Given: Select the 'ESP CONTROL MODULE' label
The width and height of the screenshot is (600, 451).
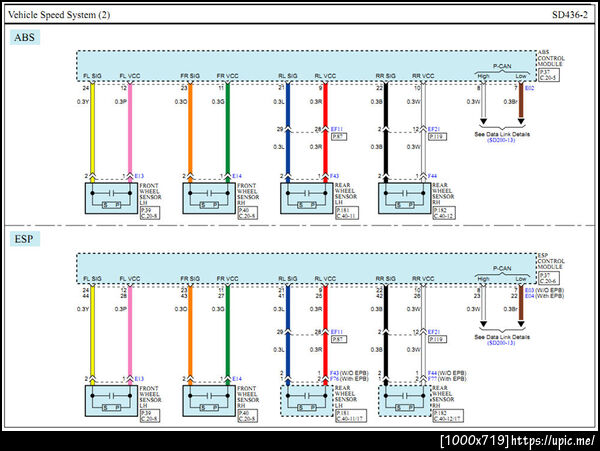Looking at the screenshot, I should (551, 261).
